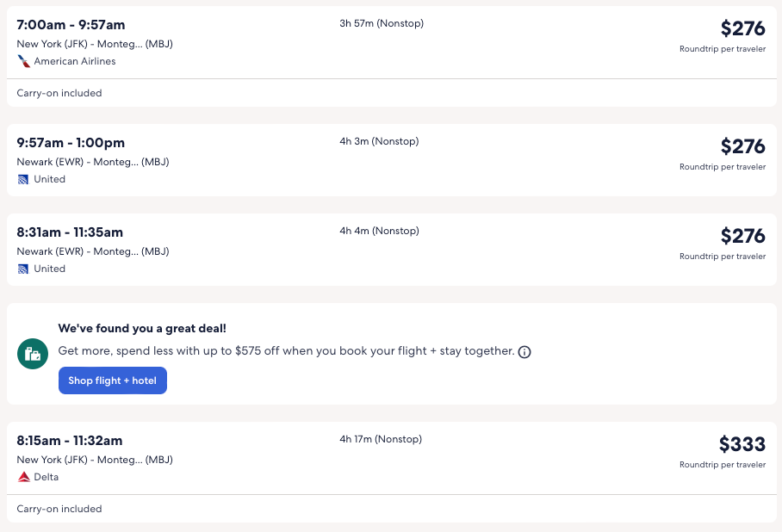Click the American Airlines logo icon
The image size is (782, 532).
23,61
